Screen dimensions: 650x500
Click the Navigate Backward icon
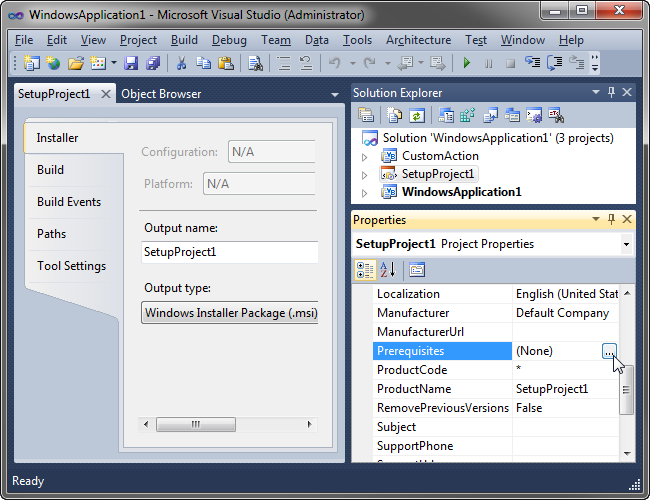coord(405,63)
